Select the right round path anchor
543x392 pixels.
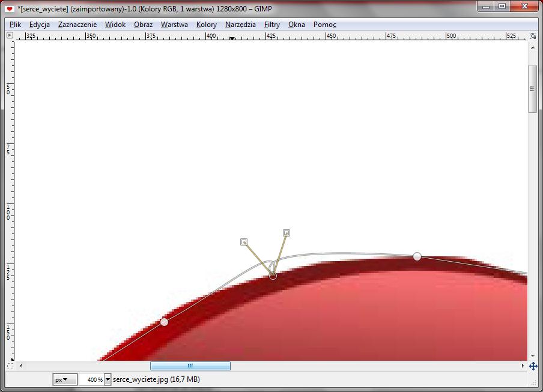[x=417, y=256]
